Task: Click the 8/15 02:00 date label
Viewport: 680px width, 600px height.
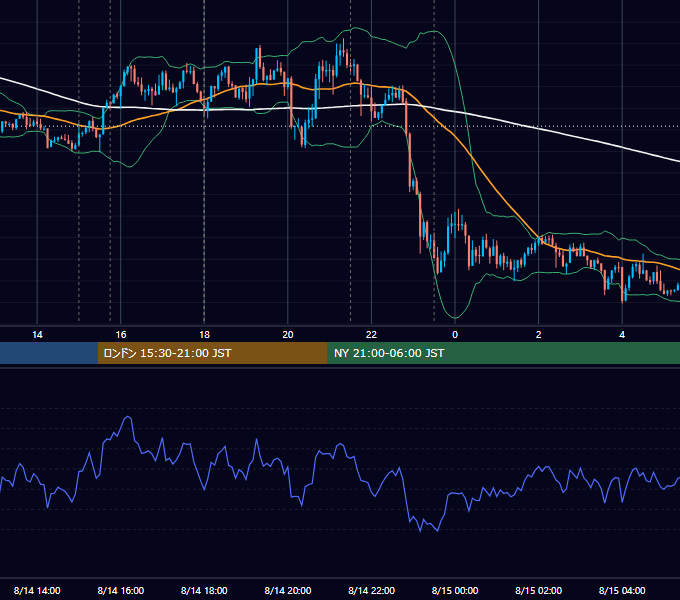Action: click(x=539, y=590)
